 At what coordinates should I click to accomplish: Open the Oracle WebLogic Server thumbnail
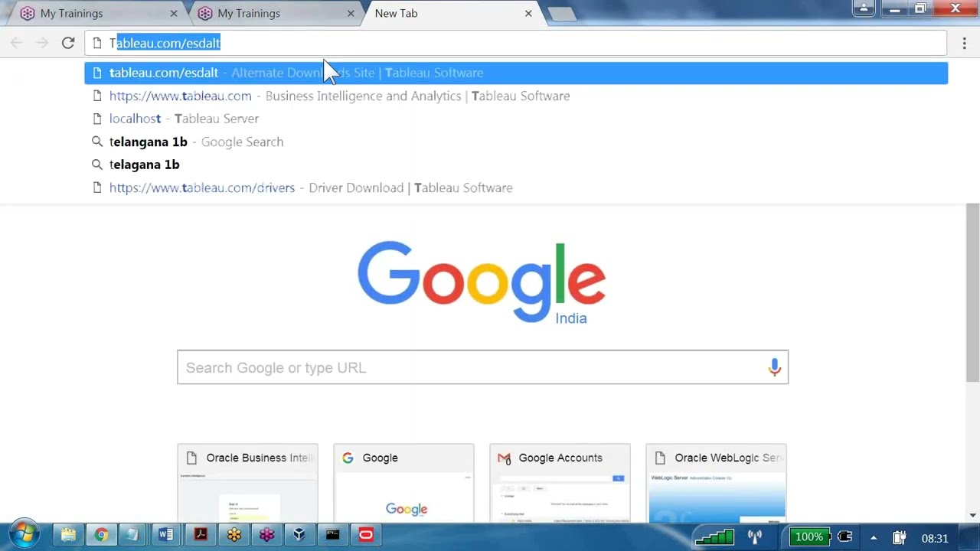pos(716,484)
